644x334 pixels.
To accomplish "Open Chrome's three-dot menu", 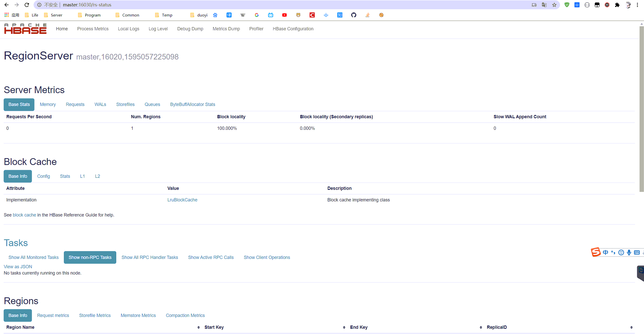I will pyautogui.click(x=637, y=5).
